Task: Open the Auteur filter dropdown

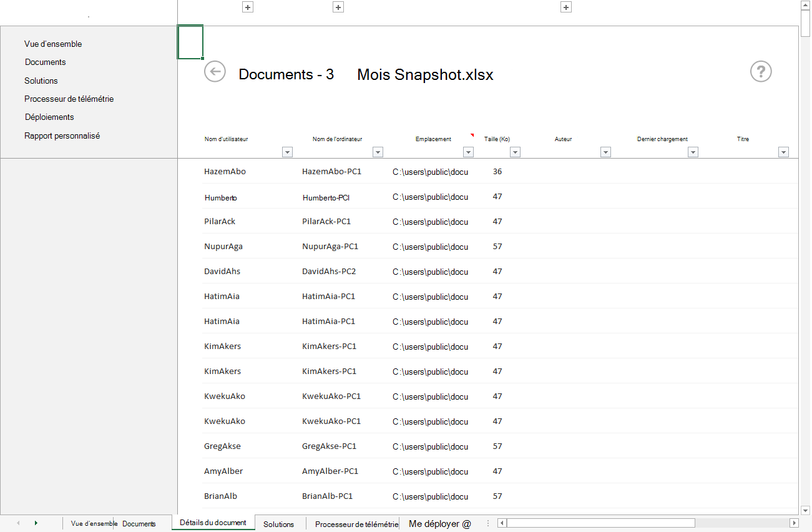Action: [605, 152]
